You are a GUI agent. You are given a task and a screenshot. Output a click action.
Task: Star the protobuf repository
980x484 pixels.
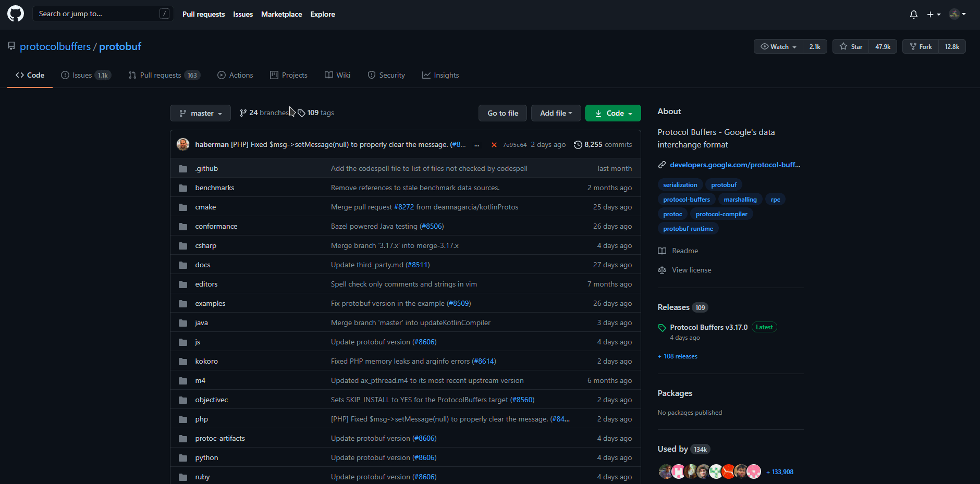pyautogui.click(x=851, y=46)
